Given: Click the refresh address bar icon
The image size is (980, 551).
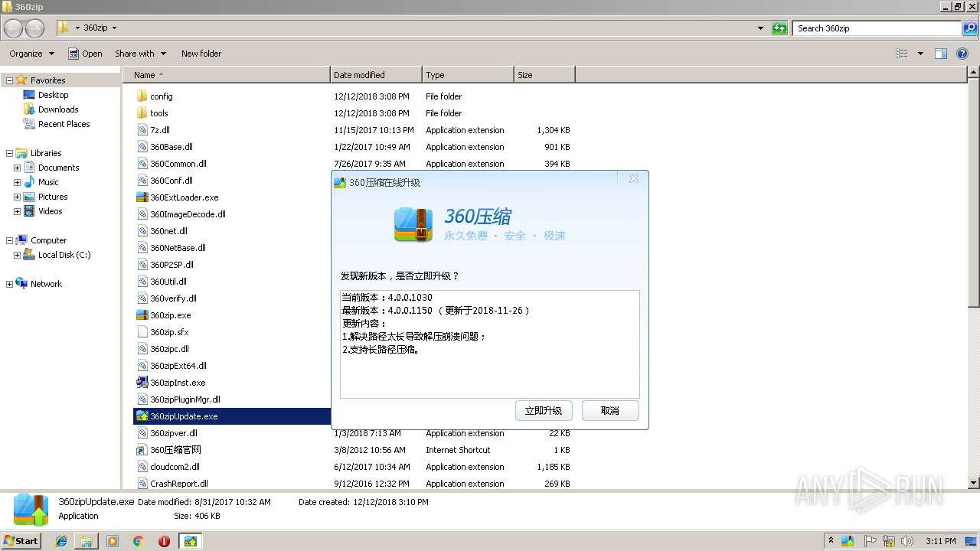Looking at the screenshot, I should click(779, 28).
